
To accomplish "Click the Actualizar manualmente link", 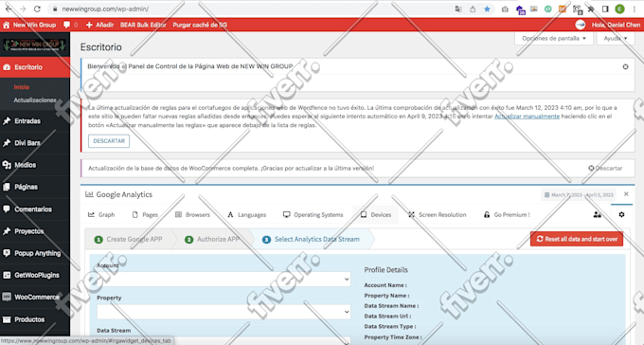I will tap(527, 117).
